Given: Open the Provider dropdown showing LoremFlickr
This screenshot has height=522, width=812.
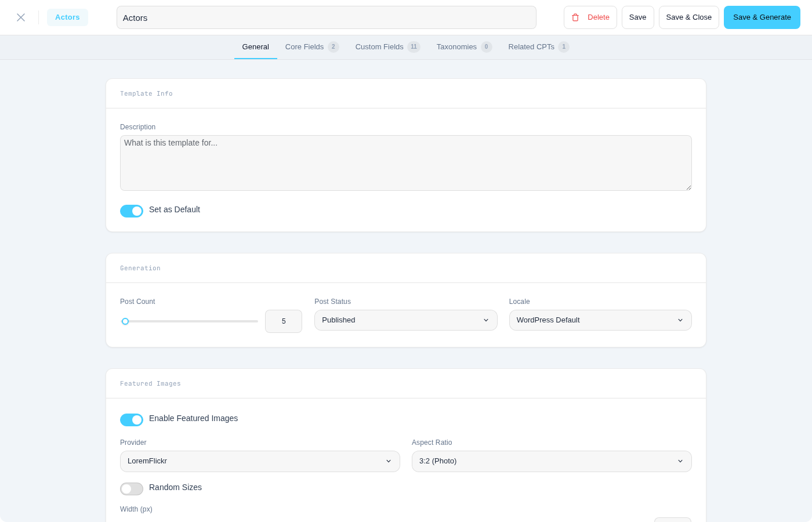Looking at the screenshot, I should pos(259,461).
